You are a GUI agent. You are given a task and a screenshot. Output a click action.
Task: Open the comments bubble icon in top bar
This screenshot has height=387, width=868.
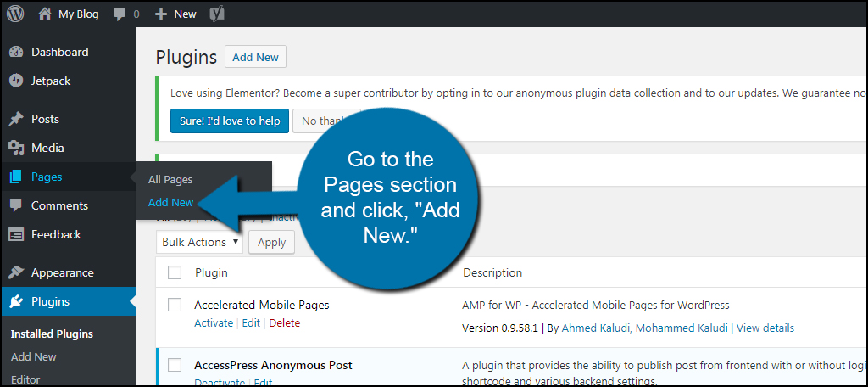click(120, 14)
